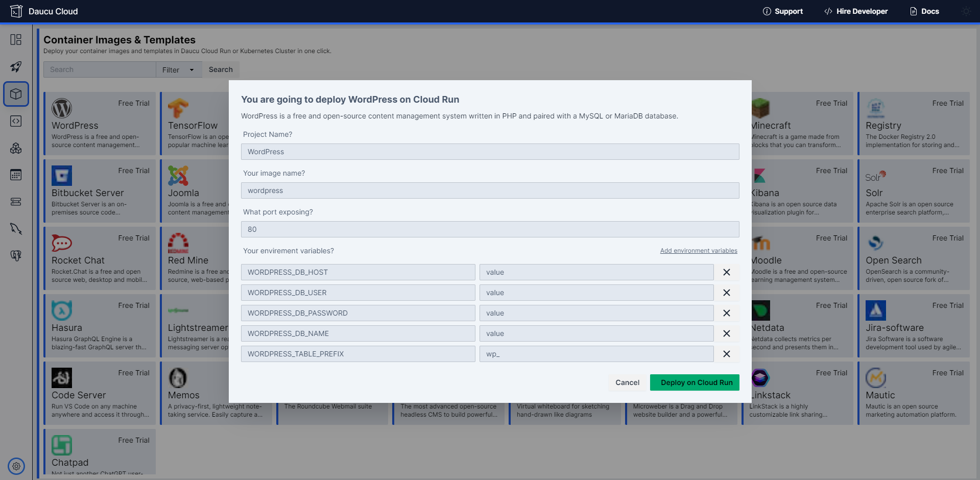Remove the WORDPRESS_DB_USER variable row
Screen dimensions: 980x480
click(x=727, y=293)
